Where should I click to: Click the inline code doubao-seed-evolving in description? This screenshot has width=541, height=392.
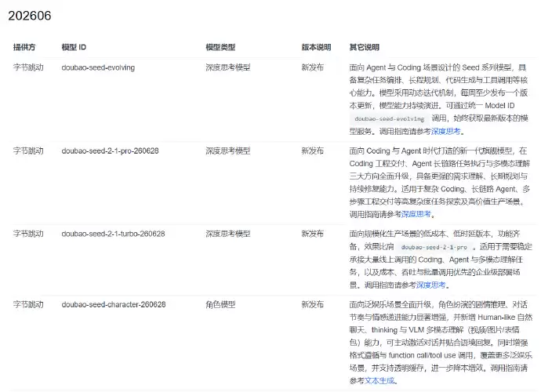coord(389,118)
